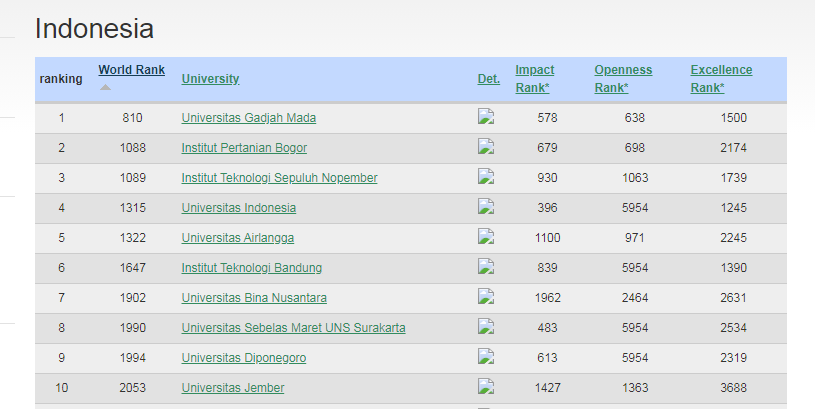Open details icon for Institut Teknologi Sepuluh Nopember
Viewport: 815px width, 409px height.
point(486,177)
